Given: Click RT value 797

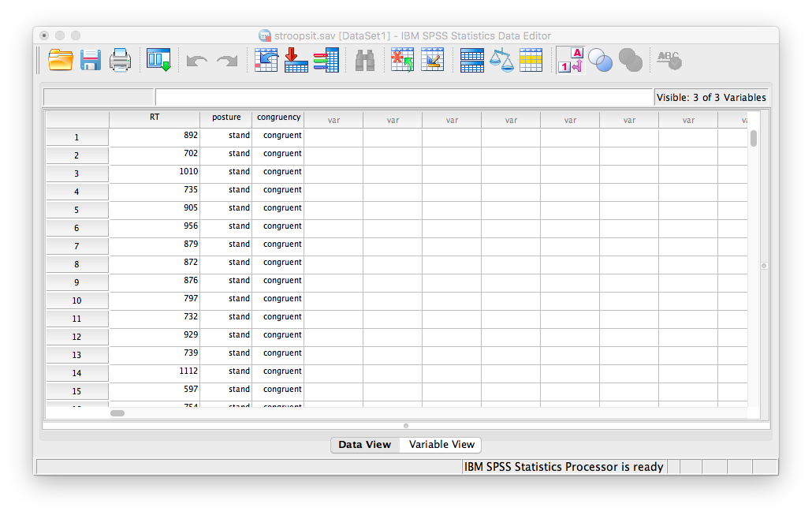Looking at the screenshot, I should (191, 298).
